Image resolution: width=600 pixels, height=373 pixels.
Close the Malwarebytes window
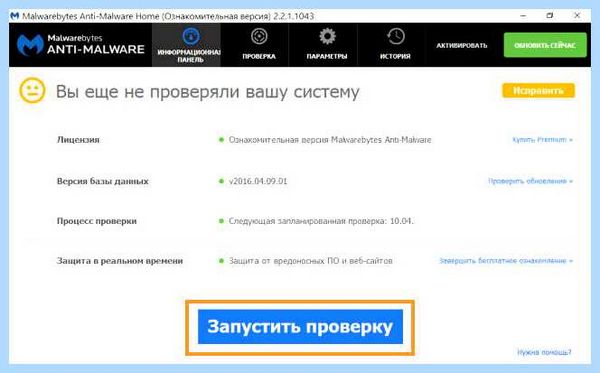[x=577, y=16]
